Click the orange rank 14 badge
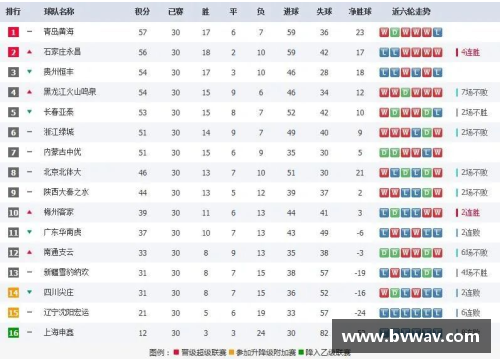Viewport: 500px width, 362px height. click(13, 293)
